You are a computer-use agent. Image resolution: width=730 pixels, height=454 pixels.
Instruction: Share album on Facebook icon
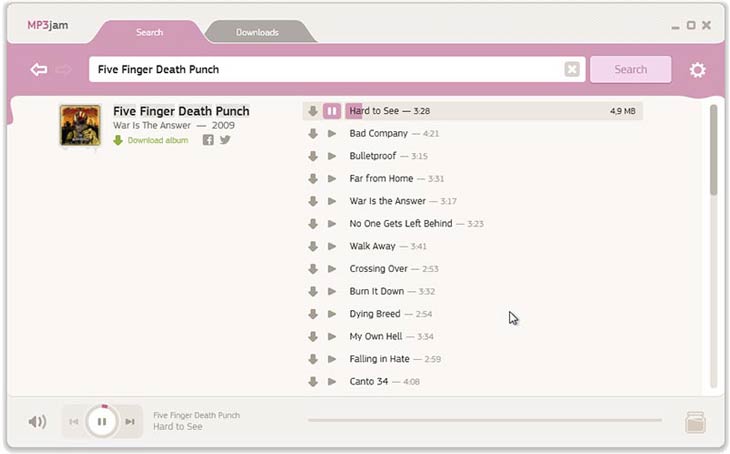pyautogui.click(x=208, y=140)
